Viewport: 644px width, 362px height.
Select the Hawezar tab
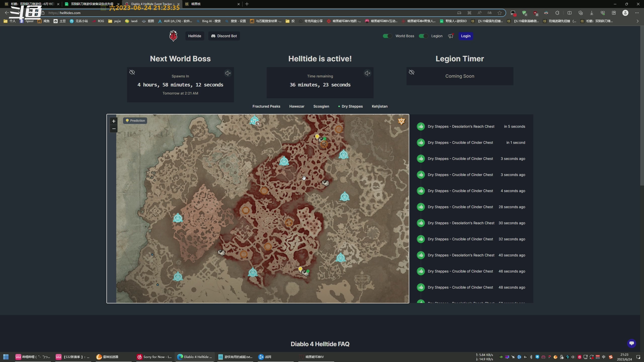click(297, 106)
